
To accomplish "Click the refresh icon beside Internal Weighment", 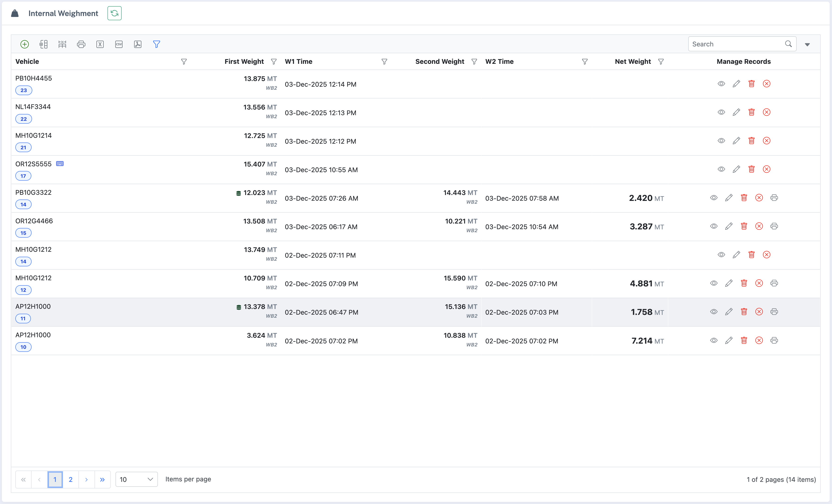I will click(x=115, y=13).
